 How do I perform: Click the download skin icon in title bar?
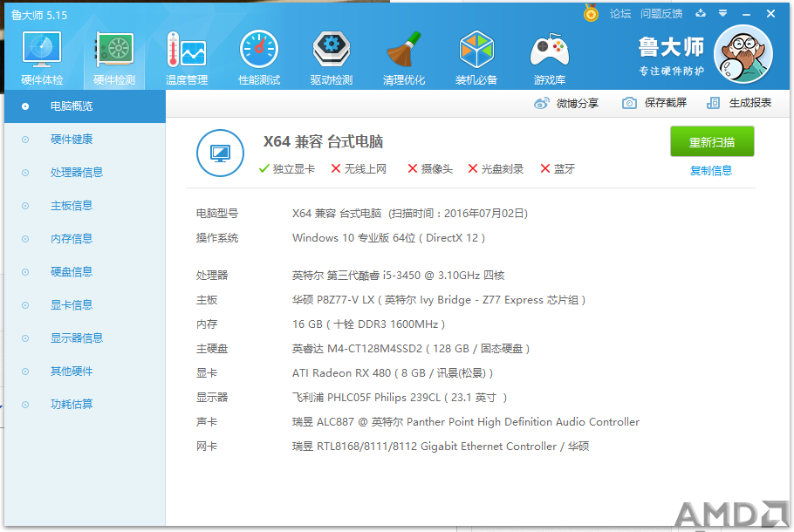tap(701, 13)
